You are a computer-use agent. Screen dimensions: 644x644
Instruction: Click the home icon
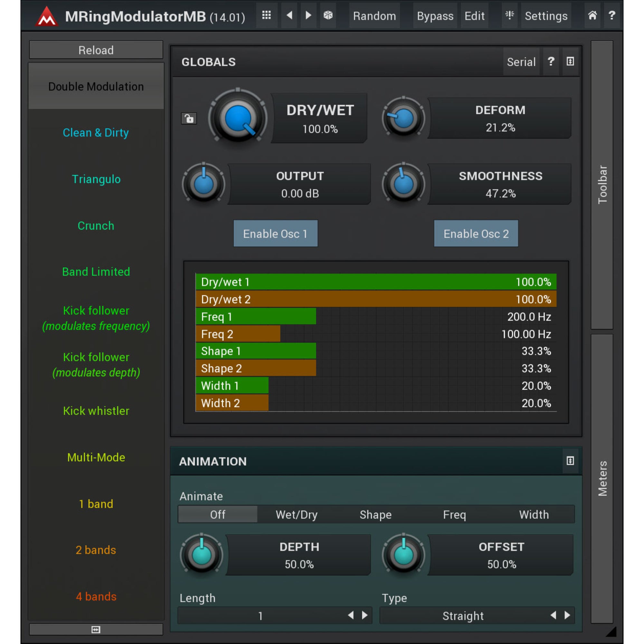click(x=592, y=16)
